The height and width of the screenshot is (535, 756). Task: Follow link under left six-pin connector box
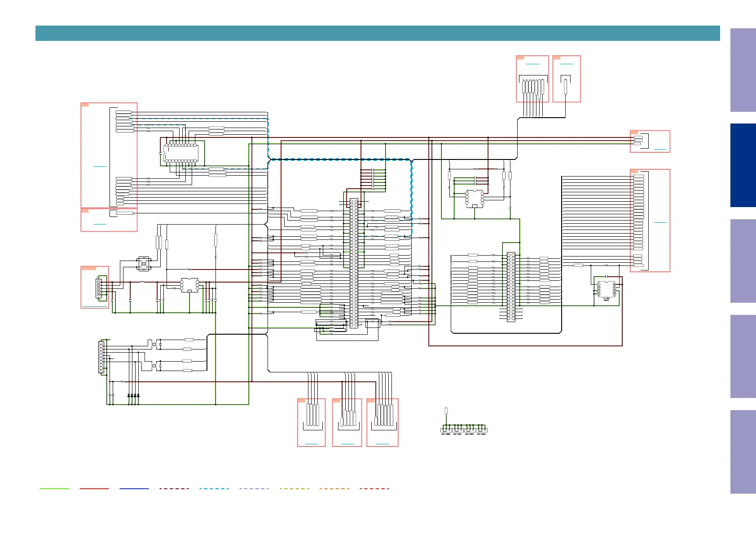tap(95, 306)
